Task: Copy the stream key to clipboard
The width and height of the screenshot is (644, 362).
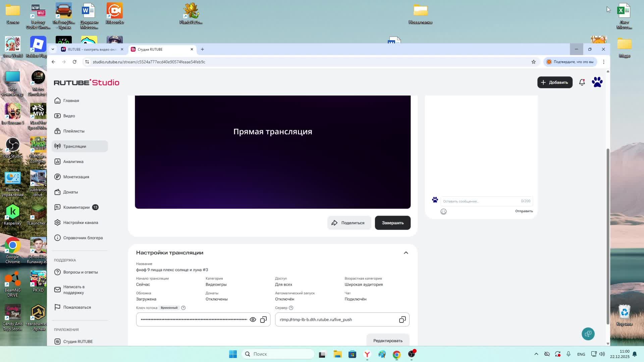Action: [264, 320]
